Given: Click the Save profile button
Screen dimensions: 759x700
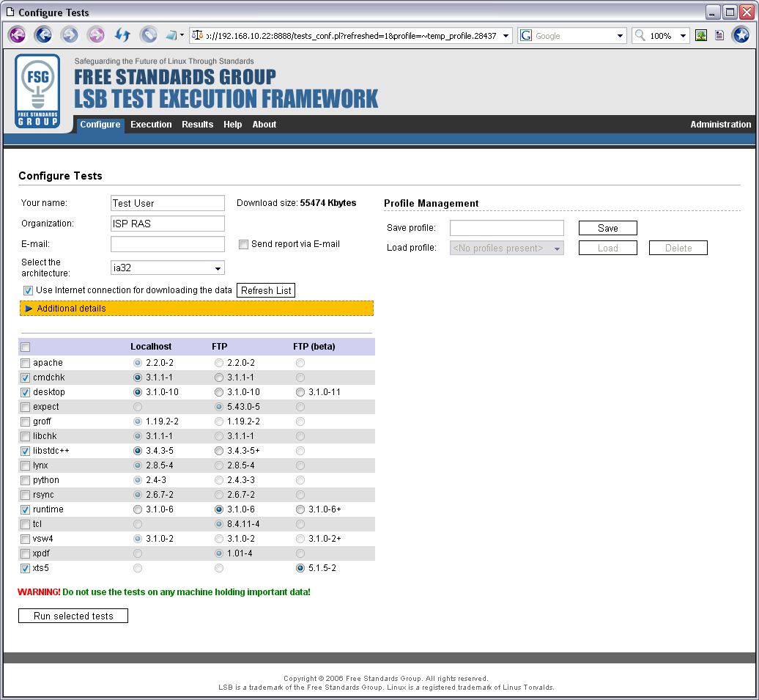Looking at the screenshot, I should [x=608, y=228].
